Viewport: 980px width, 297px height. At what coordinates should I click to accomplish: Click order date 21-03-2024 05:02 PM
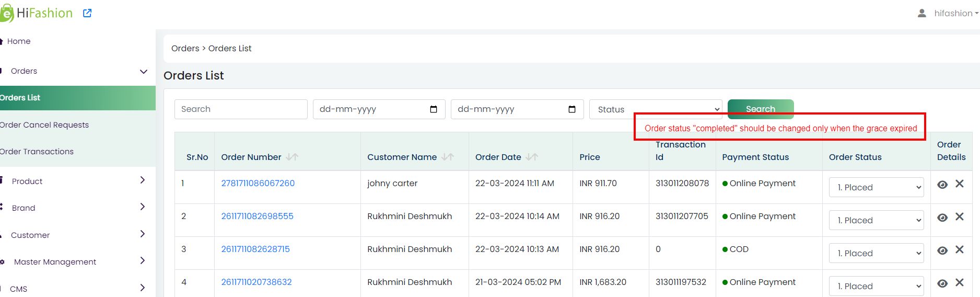pyautogui.click(x=518, y=282)
